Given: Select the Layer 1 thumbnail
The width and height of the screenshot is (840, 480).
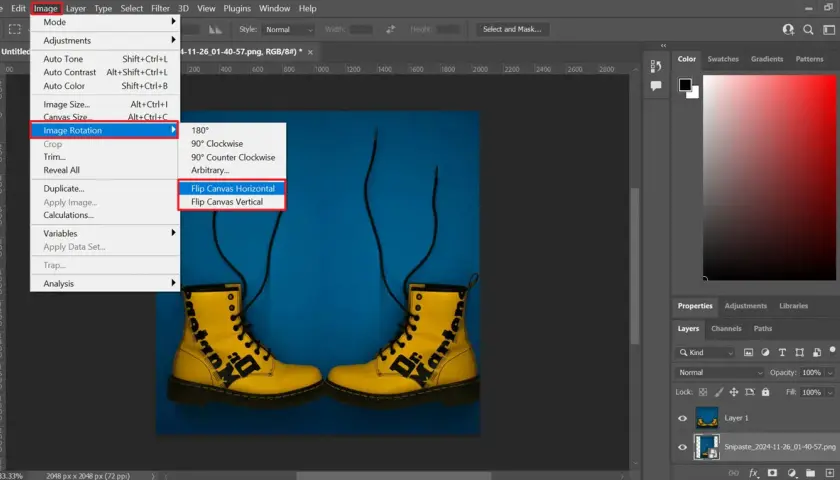Looking at the screenshot, I should click(707, 418).
